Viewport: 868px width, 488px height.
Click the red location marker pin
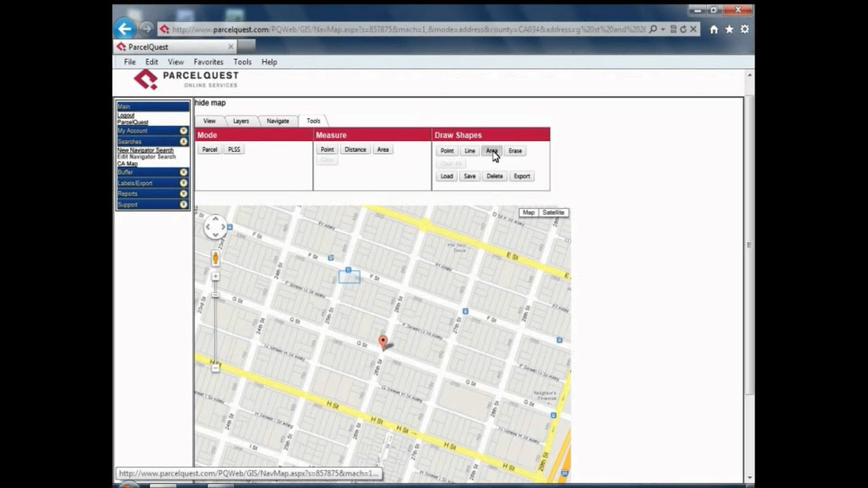click(383, 342)
